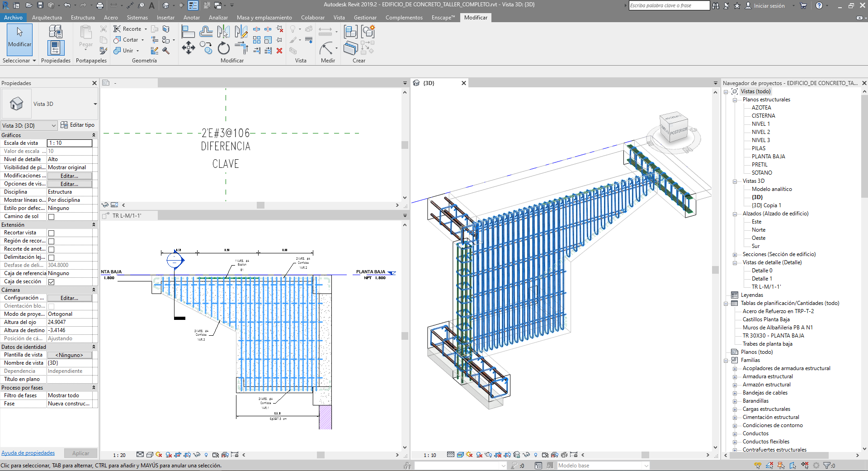Expand the Armadura estructural family node
The height and width of the screenshot is (471, 868).
[735, 376]
